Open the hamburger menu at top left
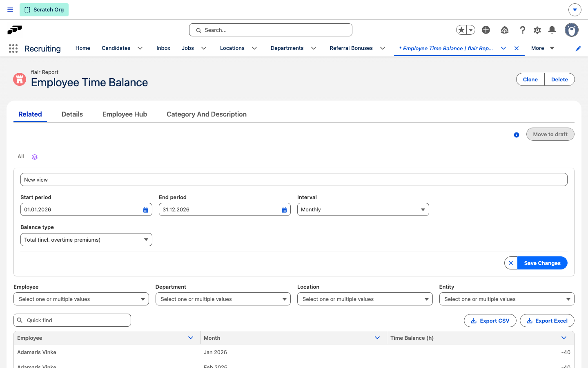This screenshot has height=368, width=588. [10, 10]
